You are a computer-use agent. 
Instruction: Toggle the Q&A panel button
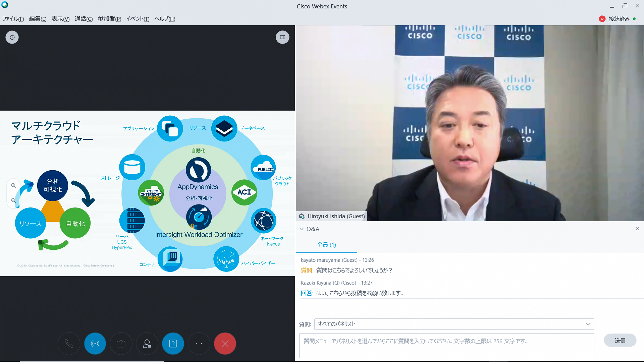click(x=173, y=344)
